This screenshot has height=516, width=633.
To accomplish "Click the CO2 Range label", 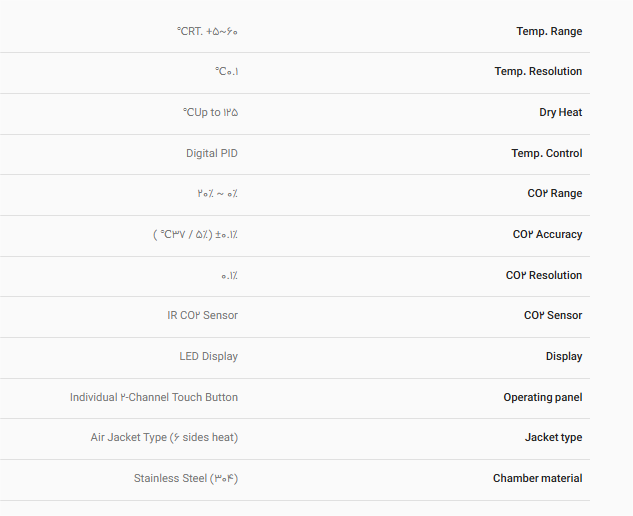I will pos(554,194).
